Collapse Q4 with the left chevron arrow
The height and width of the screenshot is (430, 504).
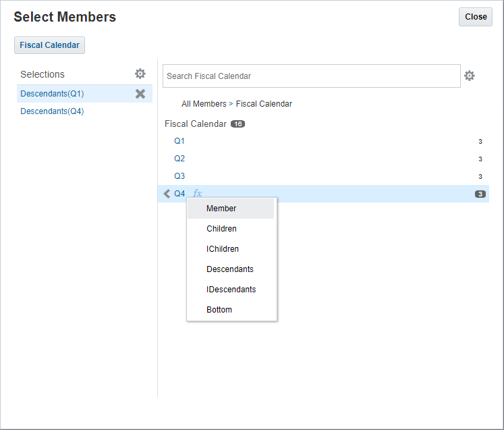coord(167,194)
